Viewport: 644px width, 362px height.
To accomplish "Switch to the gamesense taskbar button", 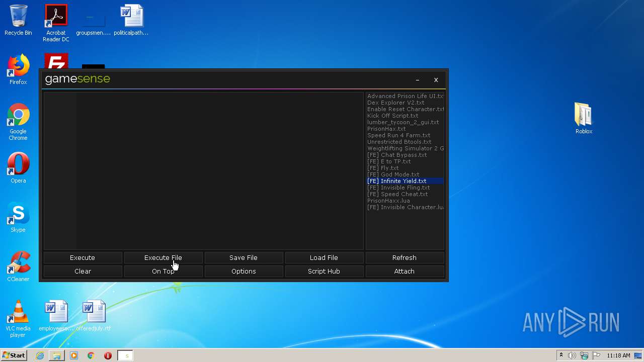I will 125,355.
